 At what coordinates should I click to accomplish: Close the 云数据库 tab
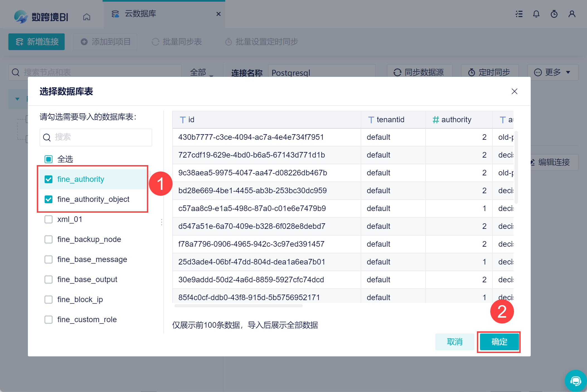tap(219, 14)
